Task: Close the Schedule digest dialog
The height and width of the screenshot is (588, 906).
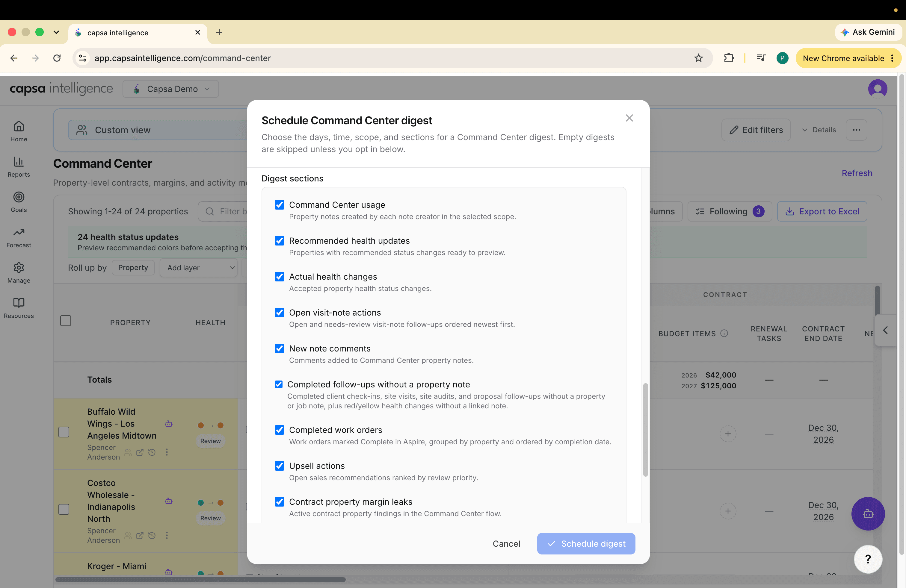Action: 629,118
